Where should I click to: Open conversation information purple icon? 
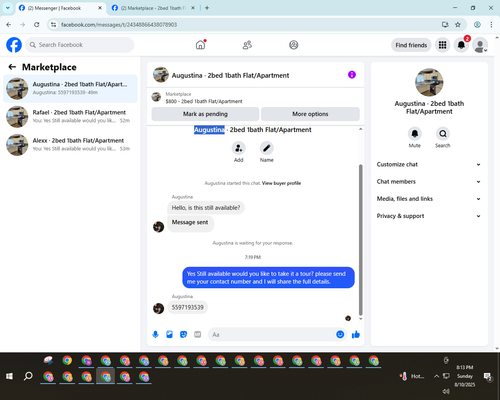(x=352, y=75)
